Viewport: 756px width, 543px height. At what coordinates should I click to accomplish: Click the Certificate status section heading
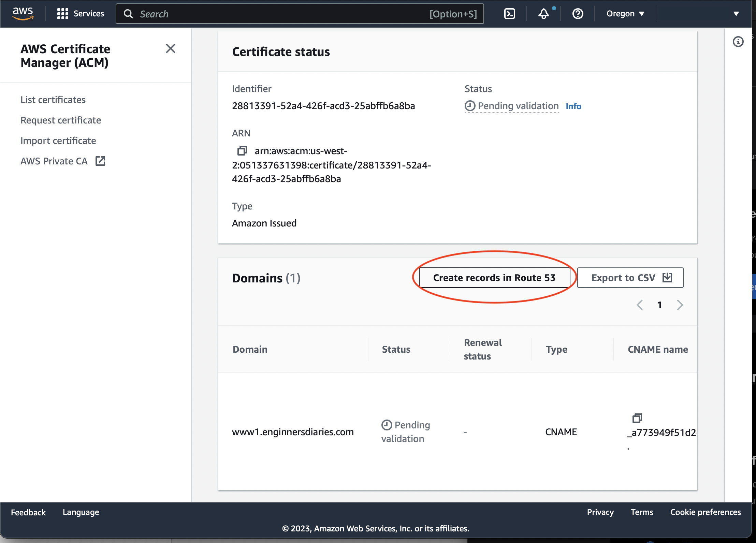pos(281,52)
